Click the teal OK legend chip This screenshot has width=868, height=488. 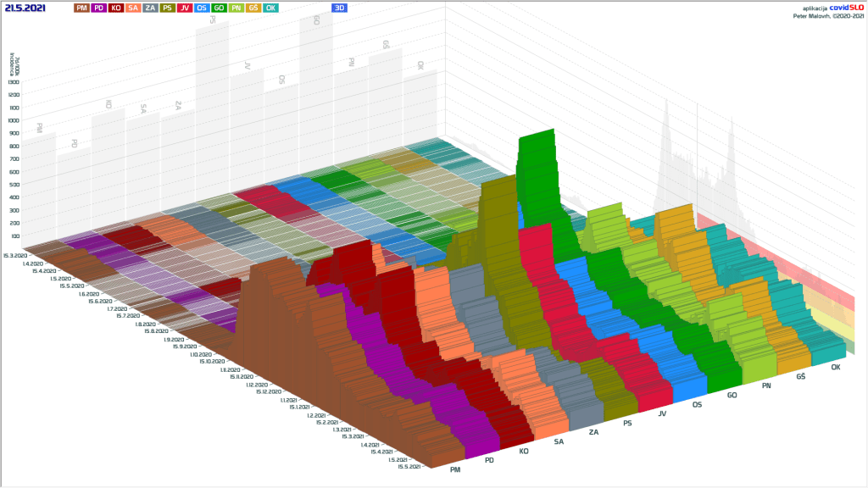[270, 8]
